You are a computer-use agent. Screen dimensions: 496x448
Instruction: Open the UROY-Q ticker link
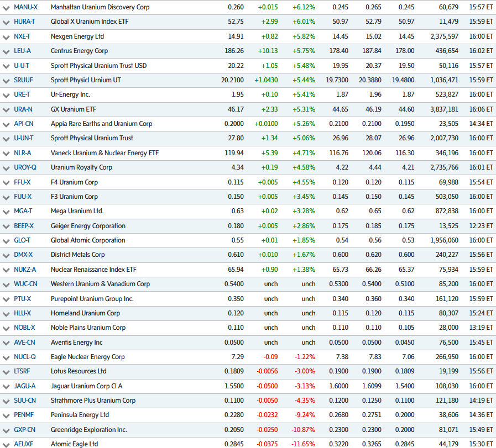[25, 167]
